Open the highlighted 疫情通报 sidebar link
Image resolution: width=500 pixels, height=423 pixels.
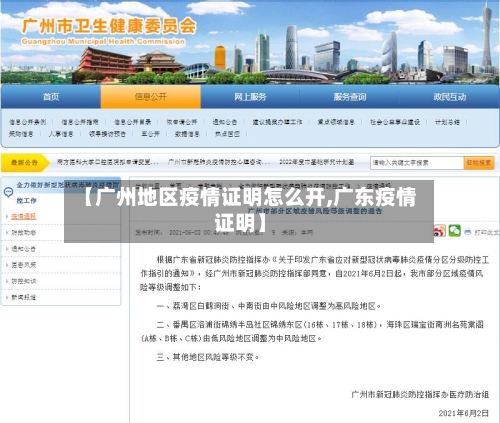tap(24, 216)
